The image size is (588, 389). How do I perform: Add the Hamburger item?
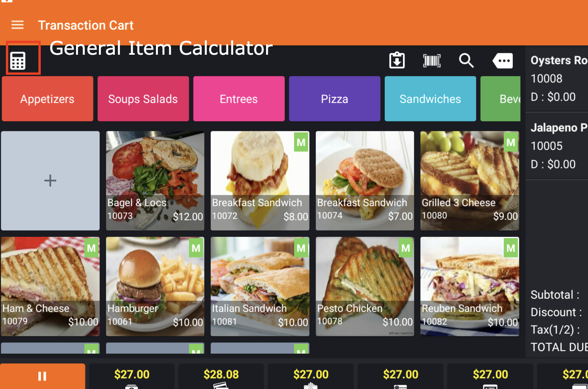(155, 287)
